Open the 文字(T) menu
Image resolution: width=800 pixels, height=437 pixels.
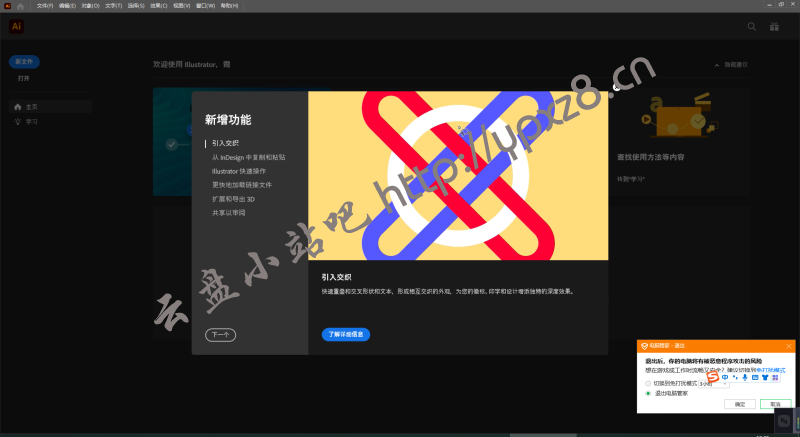(x=113, y=6)
